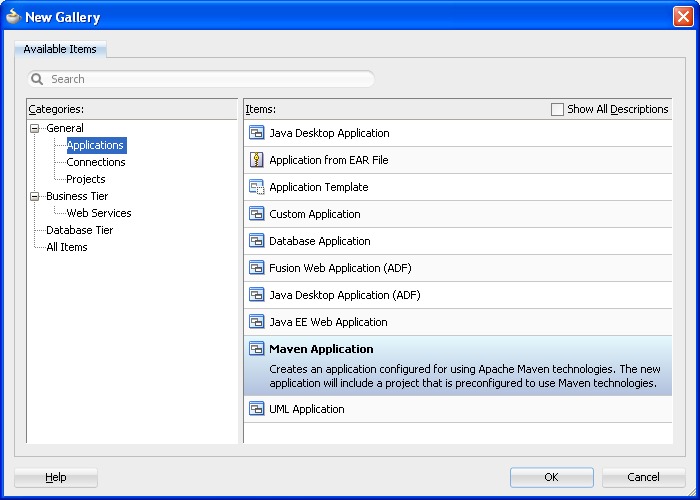Image resolution: width=700 pixels, height=500 pixels.
Task: Select Projects under General
Action: tap(86, 179)
